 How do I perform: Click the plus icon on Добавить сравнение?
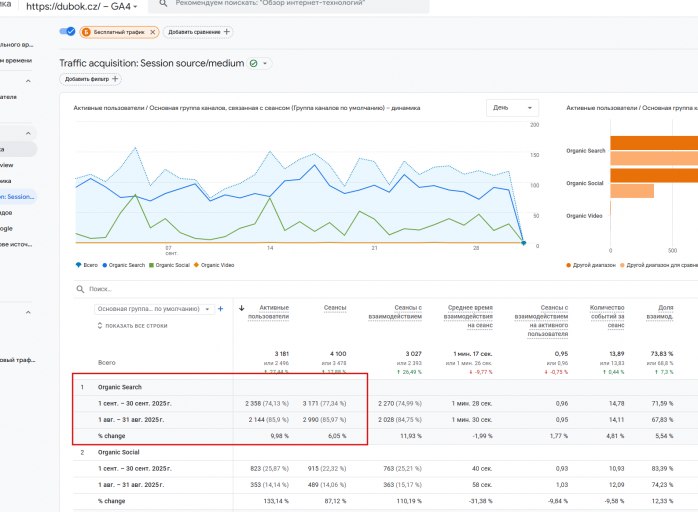227,32
